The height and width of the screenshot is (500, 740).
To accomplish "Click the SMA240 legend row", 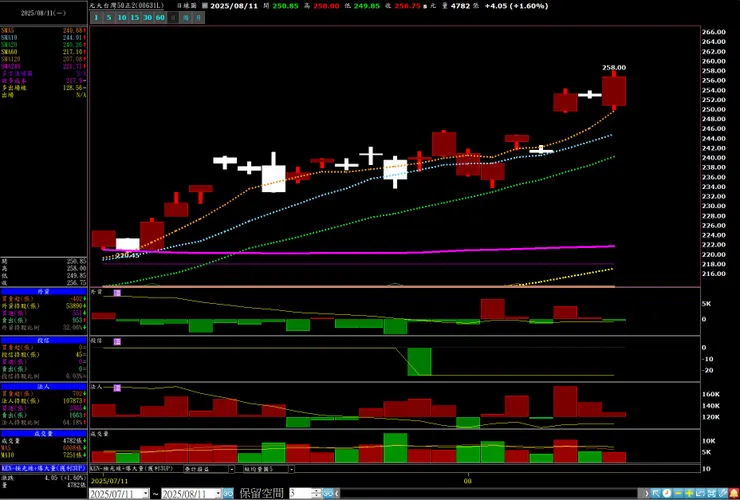I will (x=43, y=67).
